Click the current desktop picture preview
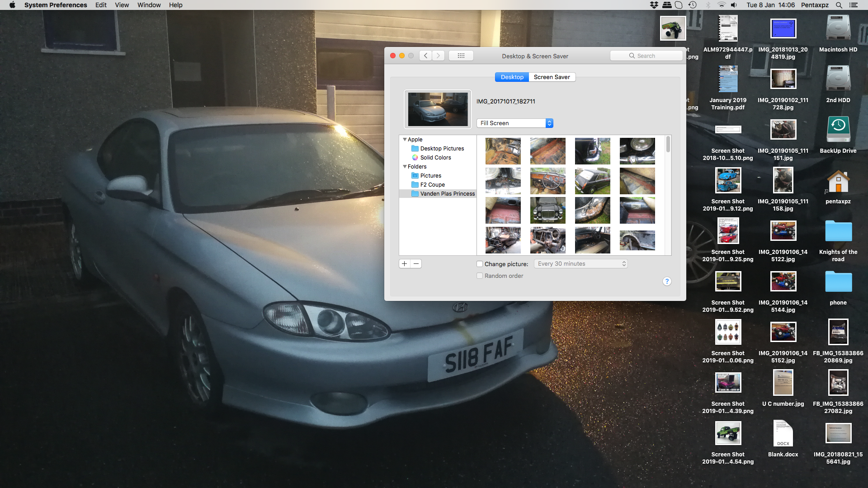The image size is (868, 488). coord(438,109)
